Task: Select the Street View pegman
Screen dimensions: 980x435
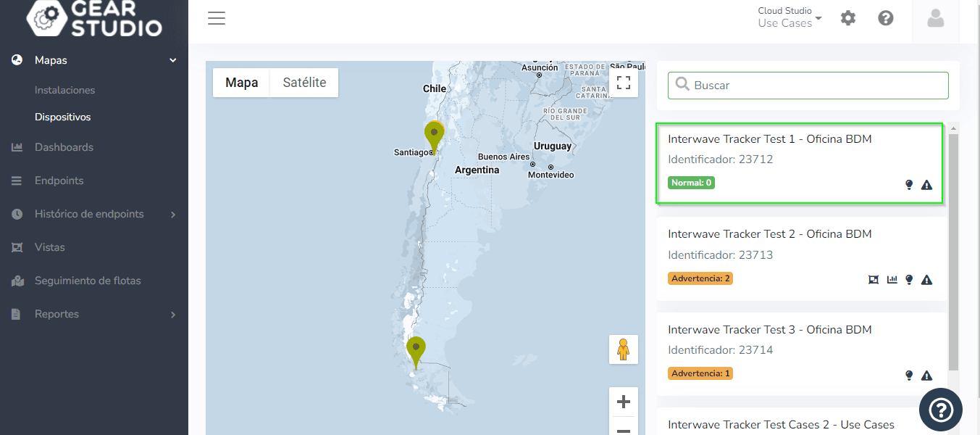Action: click(x=623, y=349)
